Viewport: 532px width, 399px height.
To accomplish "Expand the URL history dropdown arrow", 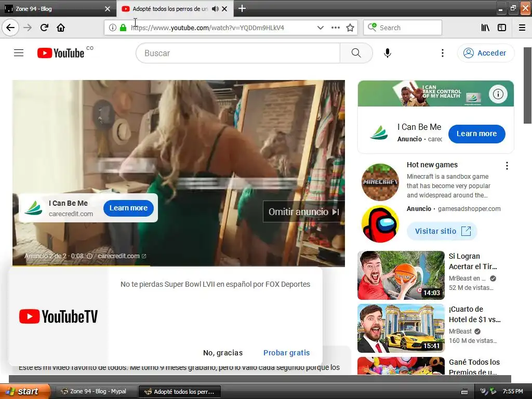I will [x=320, y=28].
